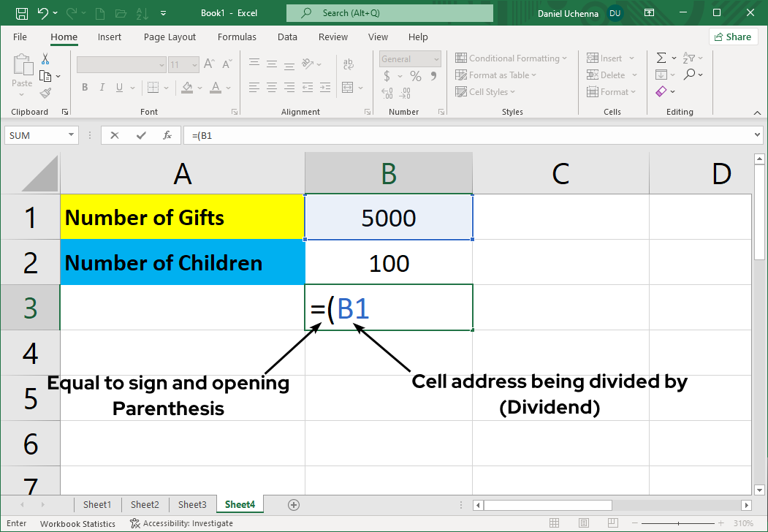The height and width of the screenshot is (532, 768).
Task: Add a new sheet with the plus button
Action: 293,504
